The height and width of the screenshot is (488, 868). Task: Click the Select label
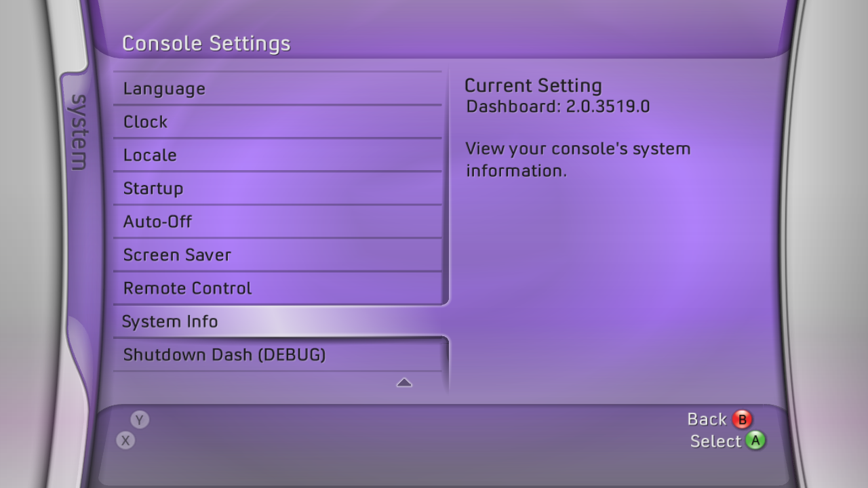(715, 441)
